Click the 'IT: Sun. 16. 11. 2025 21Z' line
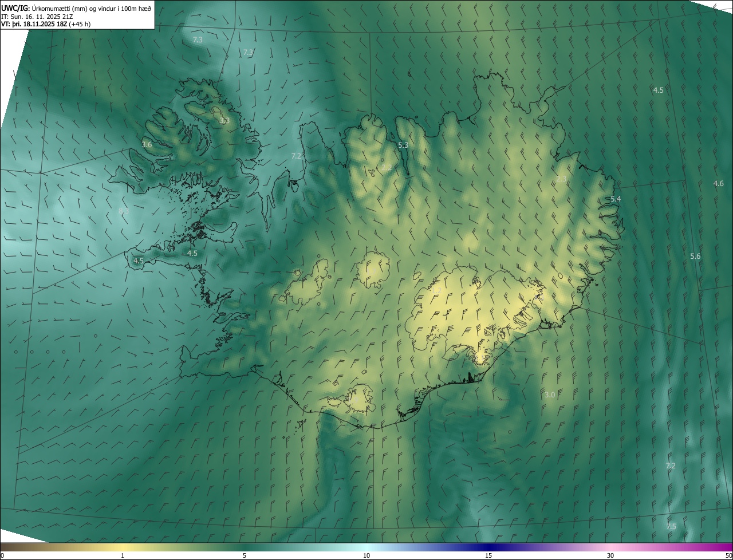Image resolution: width=733 pixels, height=560 pixels. tap(37, 17)
